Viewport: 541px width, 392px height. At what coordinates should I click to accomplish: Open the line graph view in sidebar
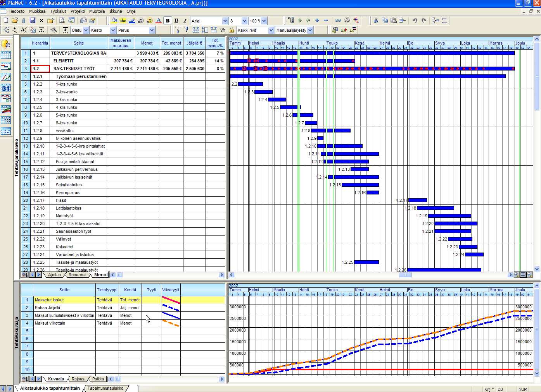pos(6,77)
